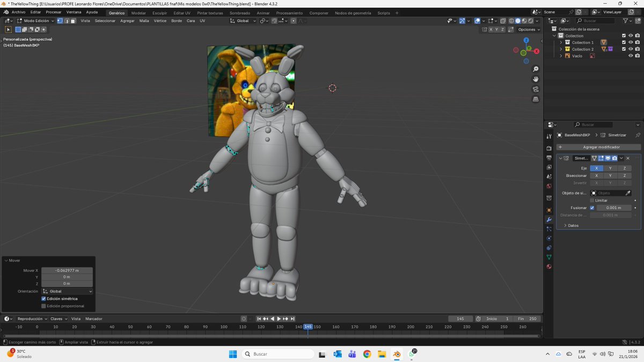
Task: Switch to rendered viewport shading
Action: [531, 21]
